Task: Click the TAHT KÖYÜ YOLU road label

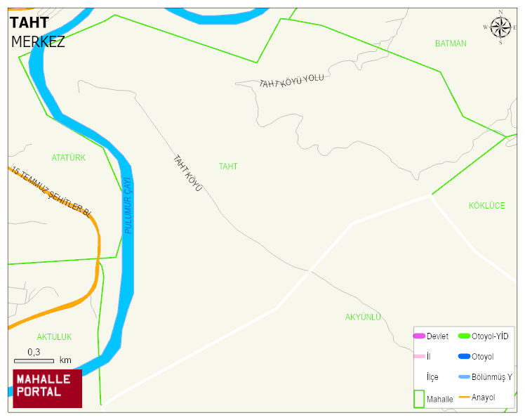Action: pos(292,81)
